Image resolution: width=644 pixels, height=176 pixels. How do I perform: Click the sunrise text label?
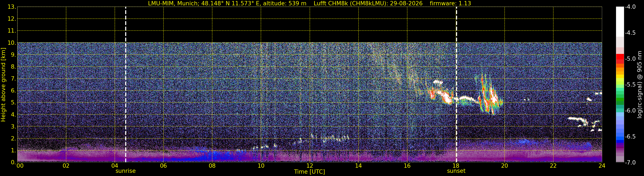click(x=126, y=171)
